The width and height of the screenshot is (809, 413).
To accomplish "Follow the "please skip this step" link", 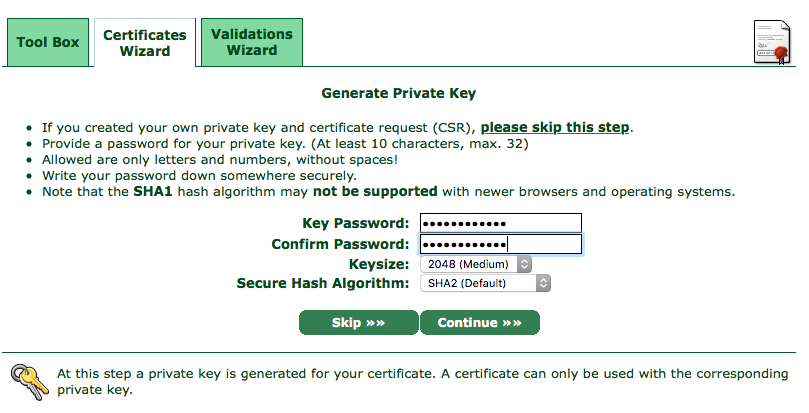I will (555, 127).
